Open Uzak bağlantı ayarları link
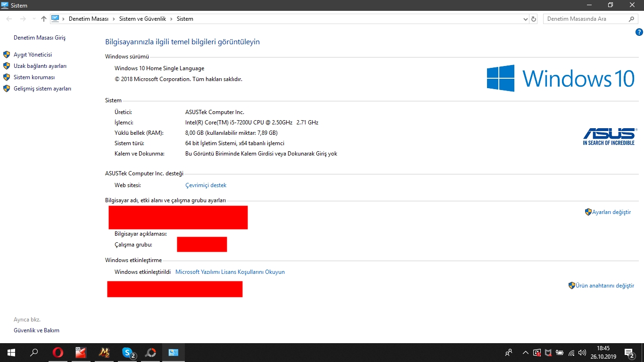 [x=40, y=66]
